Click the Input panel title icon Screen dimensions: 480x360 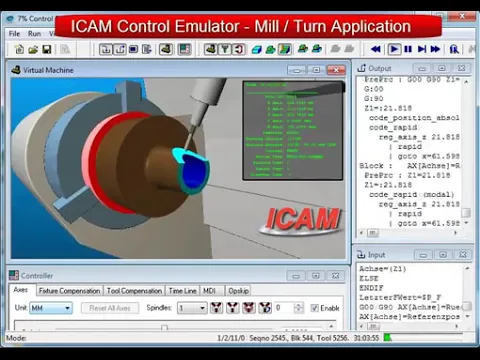[x=361, y=255]
